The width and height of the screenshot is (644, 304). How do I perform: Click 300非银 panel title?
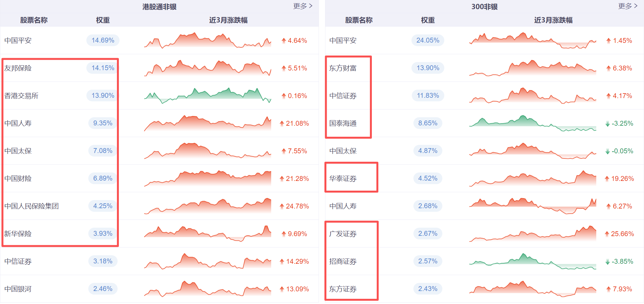(x=484, y=7)
